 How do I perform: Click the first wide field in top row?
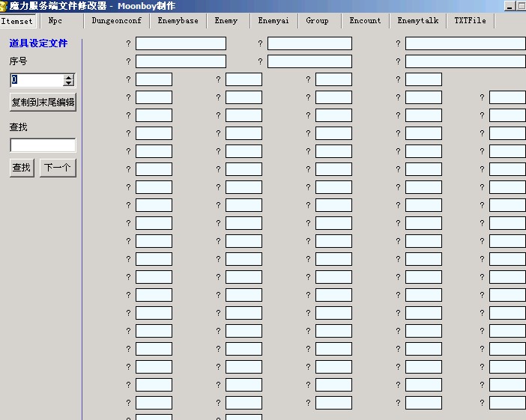pyautogui.click(x=181, y=43)
